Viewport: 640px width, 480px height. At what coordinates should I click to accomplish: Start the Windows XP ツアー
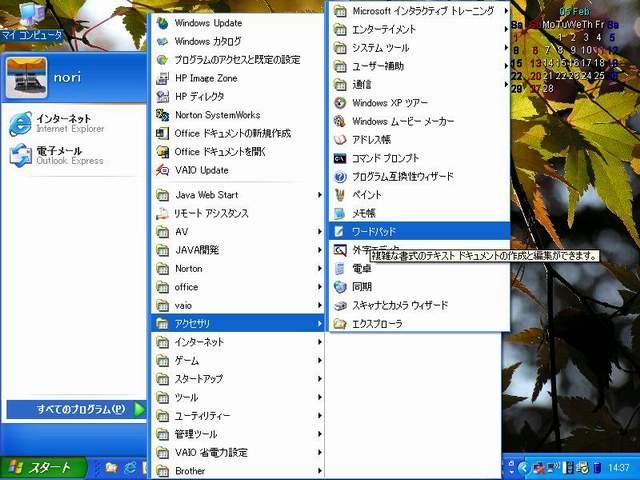tap(420, 103)
